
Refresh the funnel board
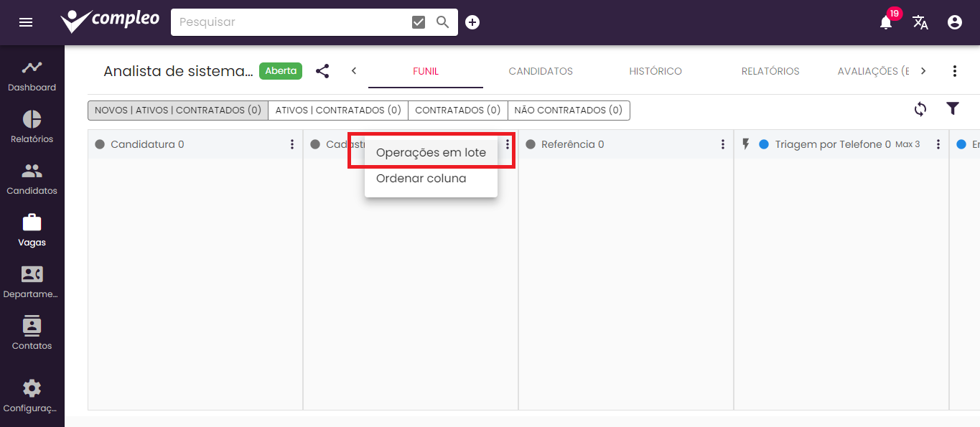920,108
